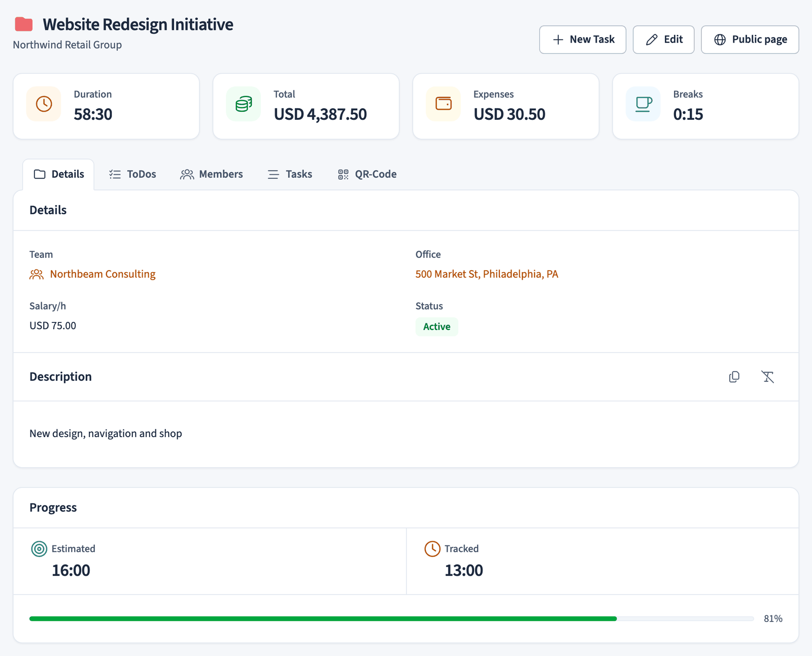Click the Northwind Retail Group subtitle

67,45
